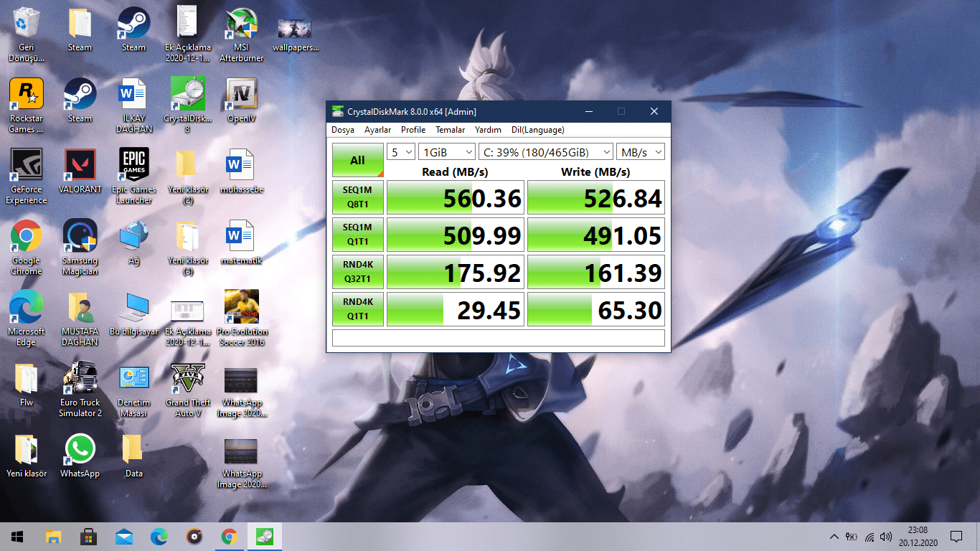980x551 pixels.
Task: Open the C: drive selection dropdown
Action: (x=546, y=151)
